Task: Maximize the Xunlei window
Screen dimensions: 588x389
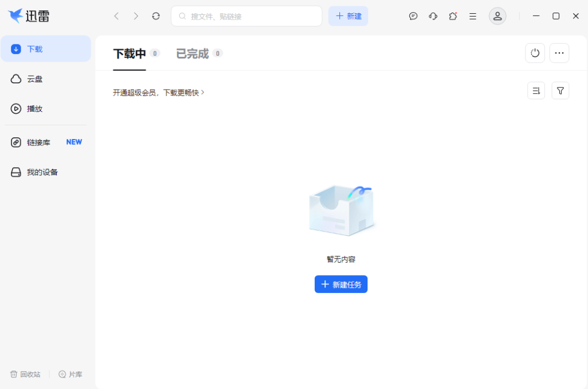Action: coord(556,16)
